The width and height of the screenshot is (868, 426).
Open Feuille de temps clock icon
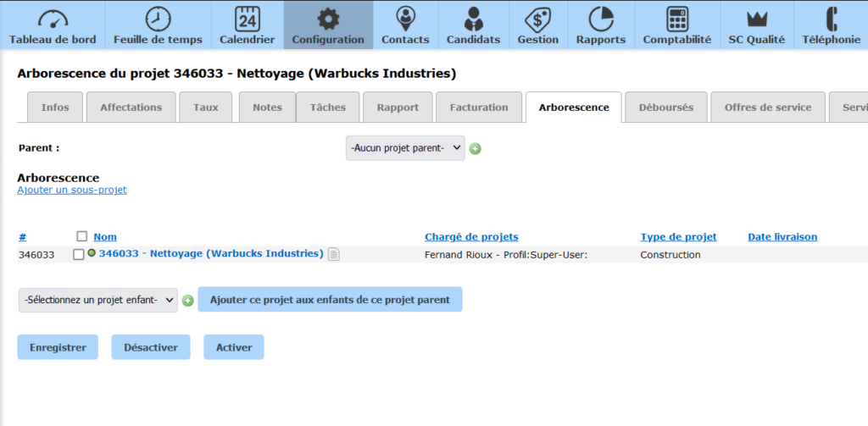(x=158, y=19)
